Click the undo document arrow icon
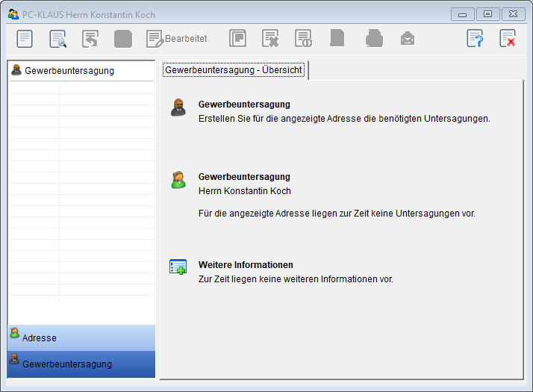This screenshot has width=533, height=392. coord(90,39)
